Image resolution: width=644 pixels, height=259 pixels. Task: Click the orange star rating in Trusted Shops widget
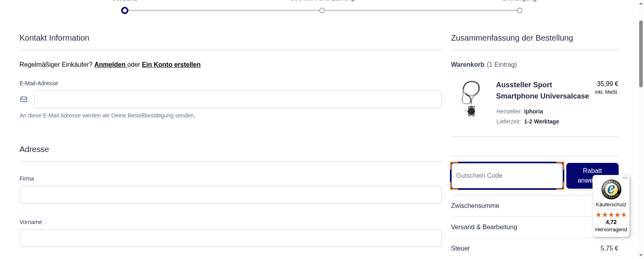[x=611, y=215]
